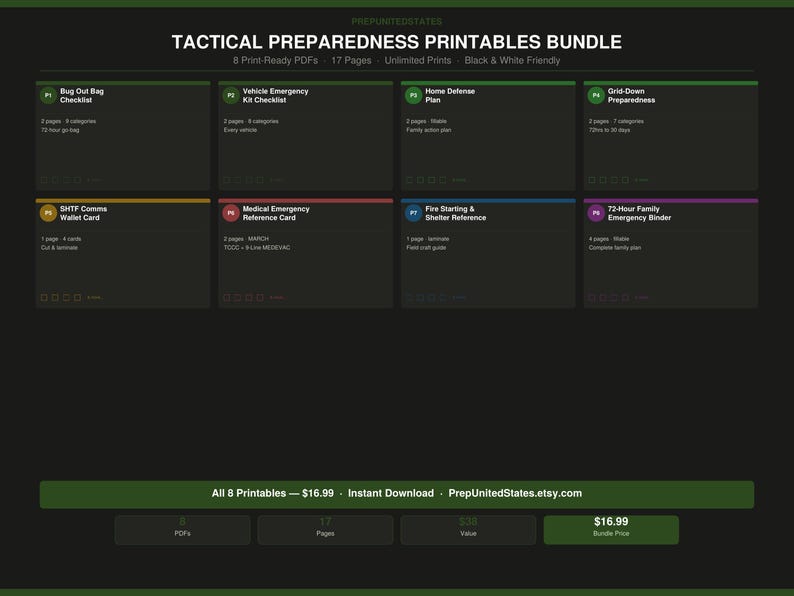794x596 pixels.
Task: Click the 17 Pages stat box
Action: click(325, 530)
